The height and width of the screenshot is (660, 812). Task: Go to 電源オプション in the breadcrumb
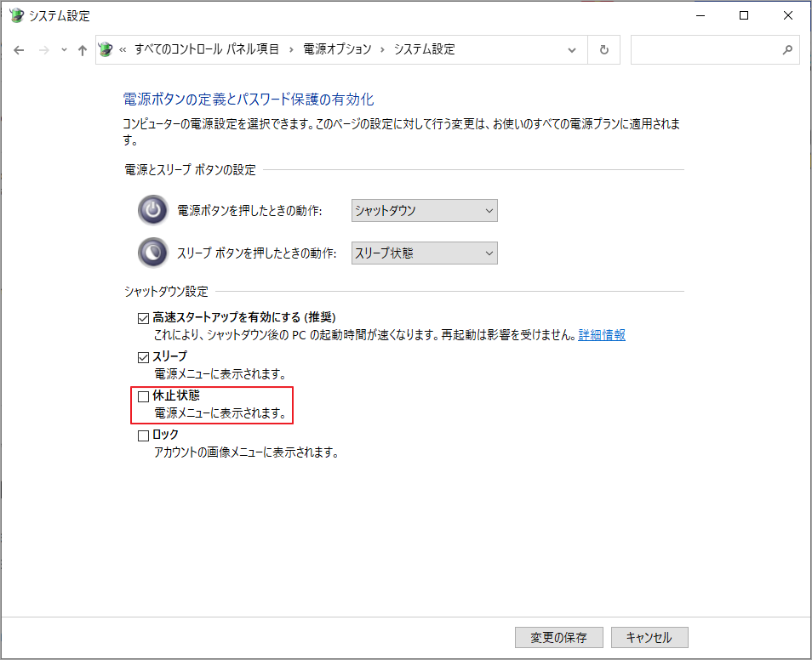(336, 49)
